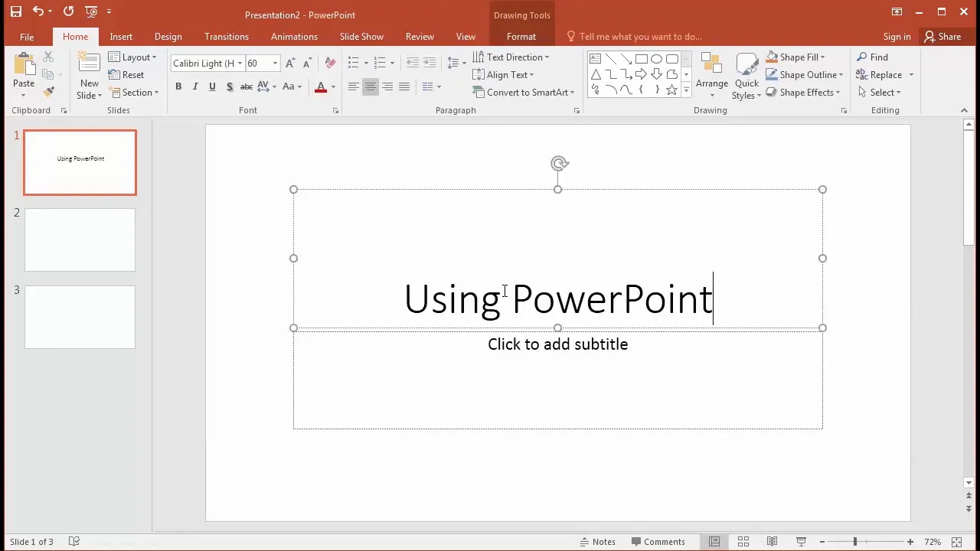The height and width of the screenshot is (551, 980).
Task: Click the New Slide icon
Action: [x=89, y=64]
